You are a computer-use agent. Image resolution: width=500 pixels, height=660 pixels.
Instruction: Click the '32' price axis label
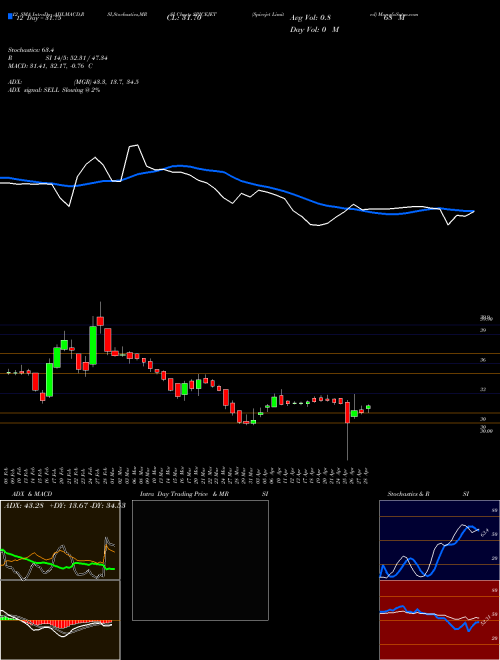pyautogui.click(x=483, y=390)
